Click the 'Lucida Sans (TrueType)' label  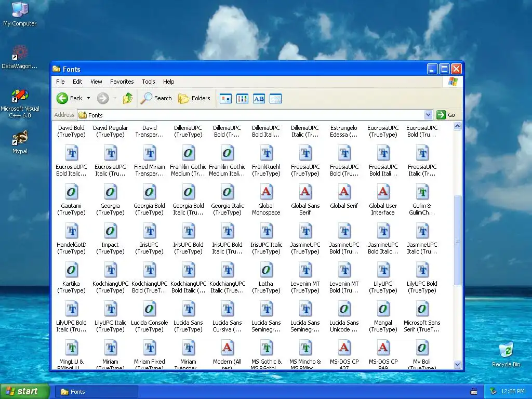click(188, 326)
